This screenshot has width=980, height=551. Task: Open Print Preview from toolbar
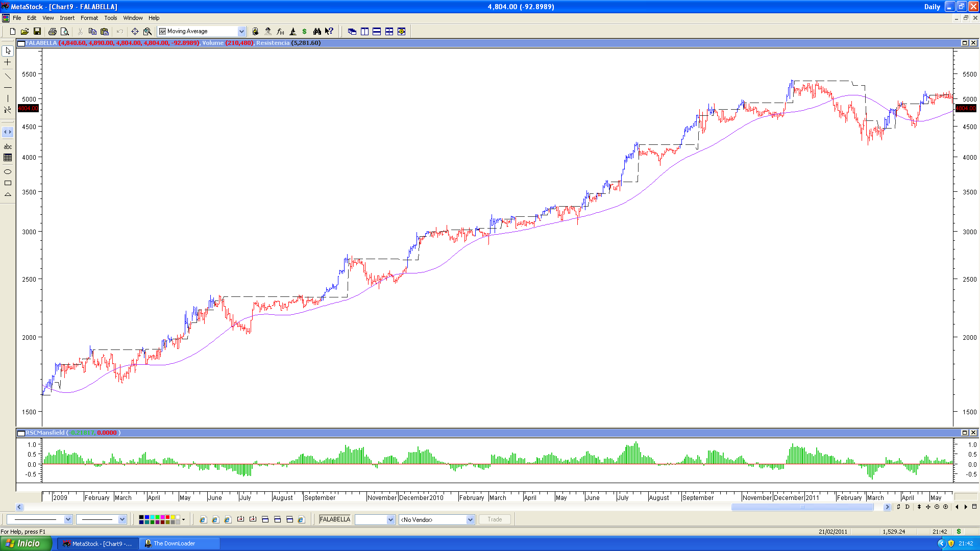point(64,32)
